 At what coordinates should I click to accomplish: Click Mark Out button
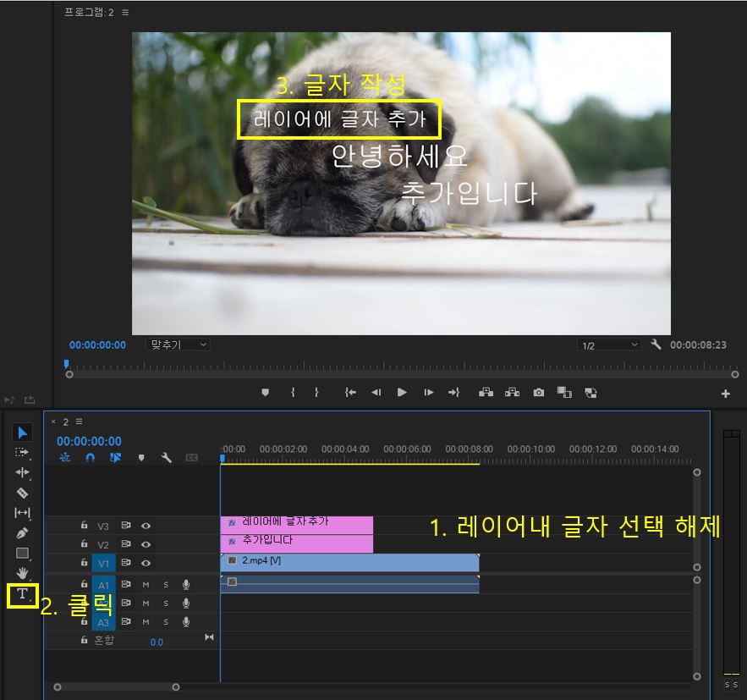316,393
